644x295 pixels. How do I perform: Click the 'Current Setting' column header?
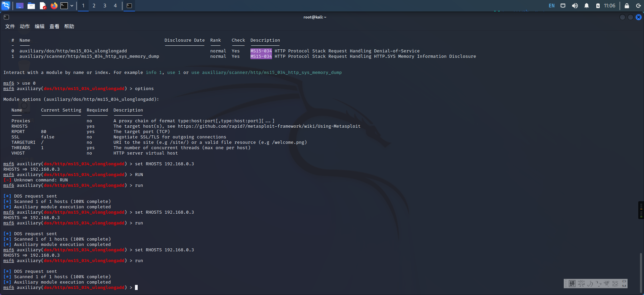click(x=61, y=110)
